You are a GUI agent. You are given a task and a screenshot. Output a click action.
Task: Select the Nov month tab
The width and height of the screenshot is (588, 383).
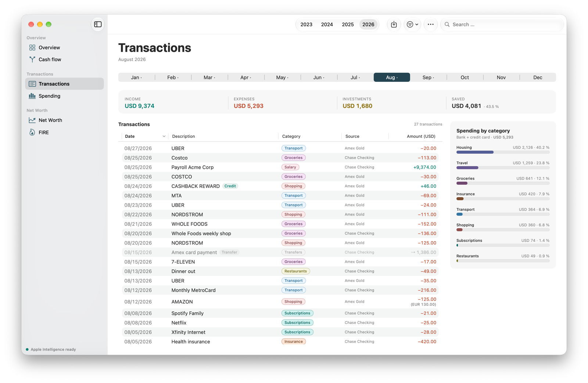(x=501, y=77)
